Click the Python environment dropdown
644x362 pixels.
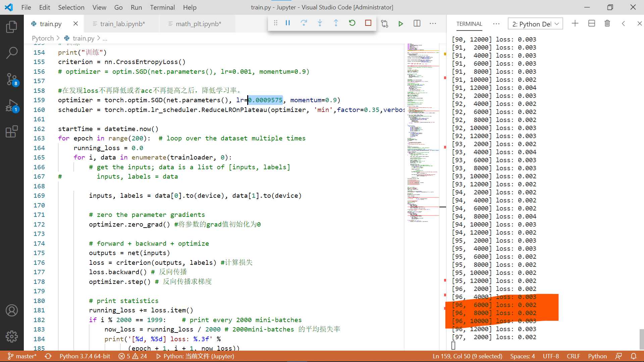coord(535,23)
